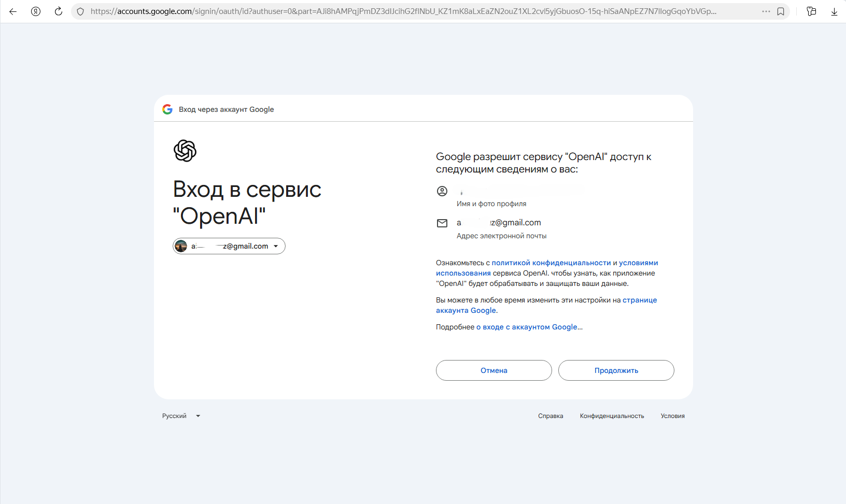
Task: Open Конфиденциальность footer link
Action: 612,416
